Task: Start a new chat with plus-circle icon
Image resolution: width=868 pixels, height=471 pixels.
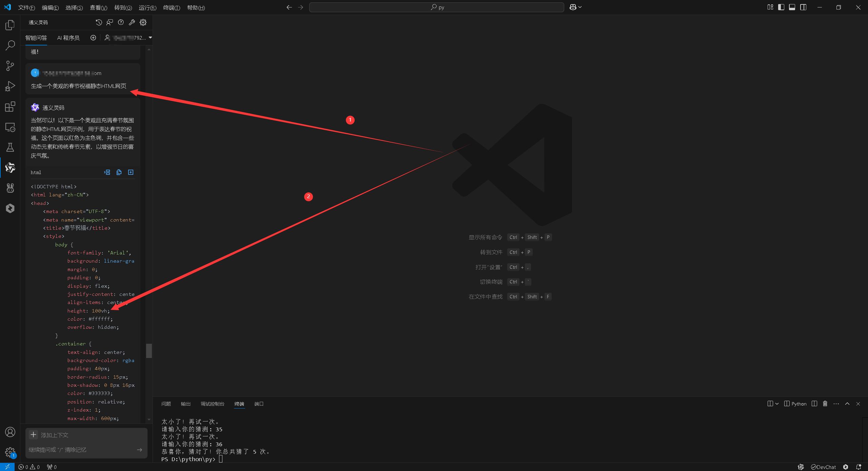Action: click(93, 38)
